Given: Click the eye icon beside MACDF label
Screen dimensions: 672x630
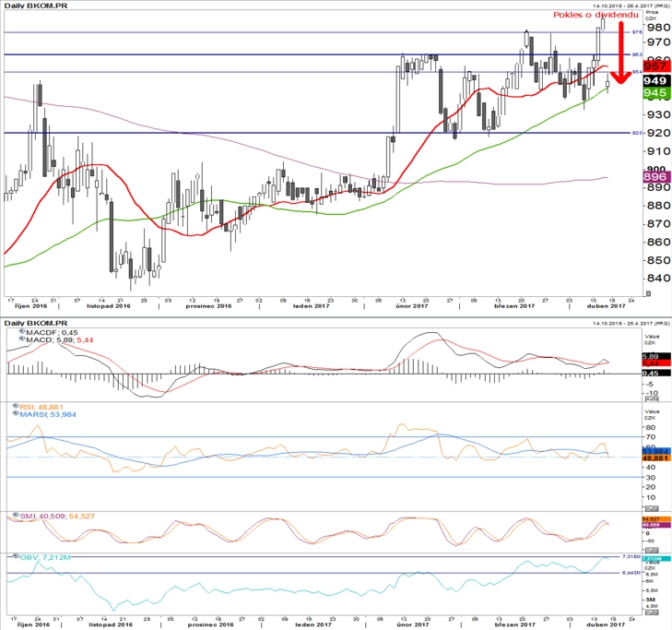Looking at the screenshot, I should [22, 331].
